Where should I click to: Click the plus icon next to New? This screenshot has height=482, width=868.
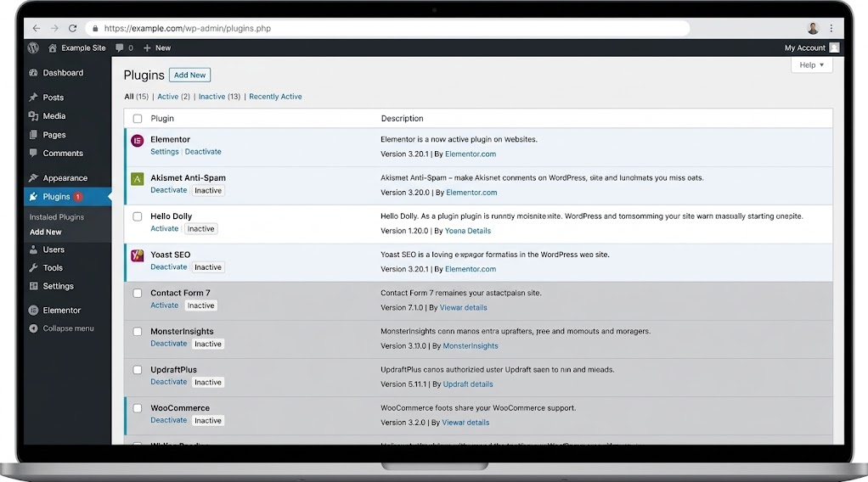147,48
